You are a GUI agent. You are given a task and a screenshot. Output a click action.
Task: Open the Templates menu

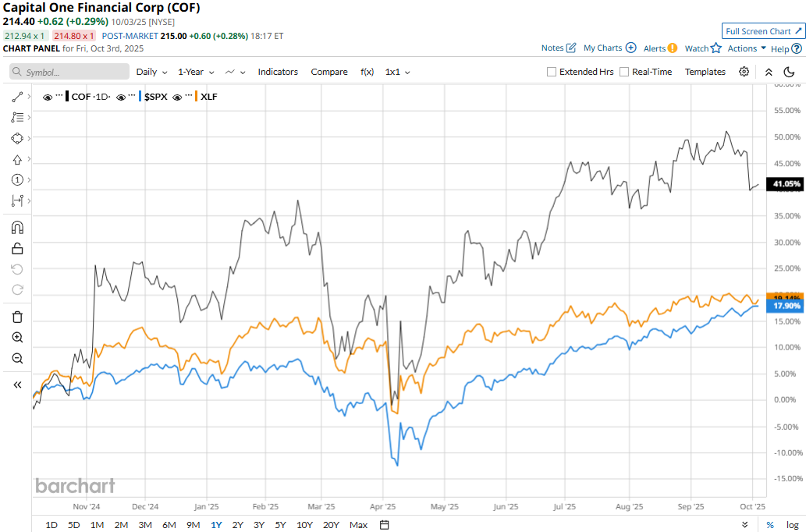(x=705, y=72)
